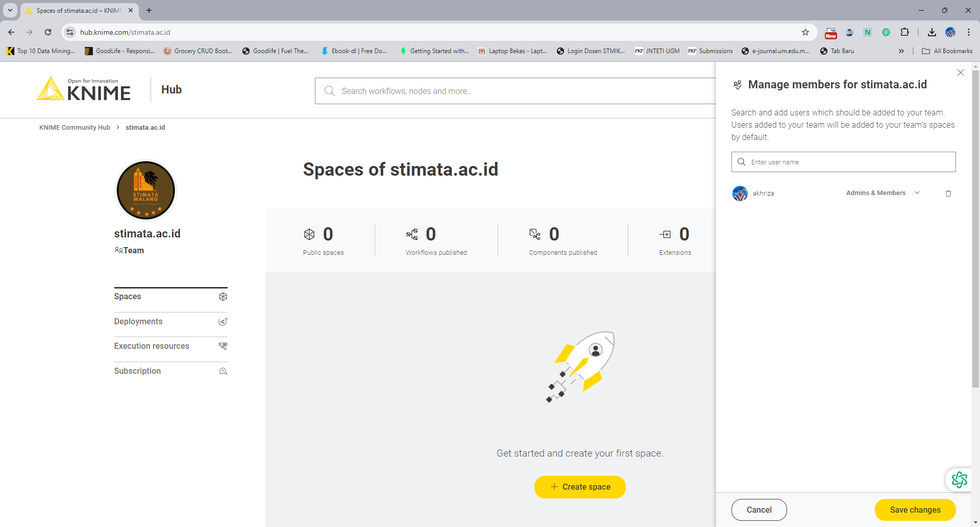Click the page vertical scrollbar

[x=975, y=229]
